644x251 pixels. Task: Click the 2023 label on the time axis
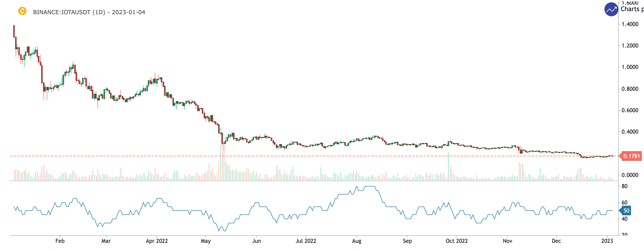coord(607,241)
